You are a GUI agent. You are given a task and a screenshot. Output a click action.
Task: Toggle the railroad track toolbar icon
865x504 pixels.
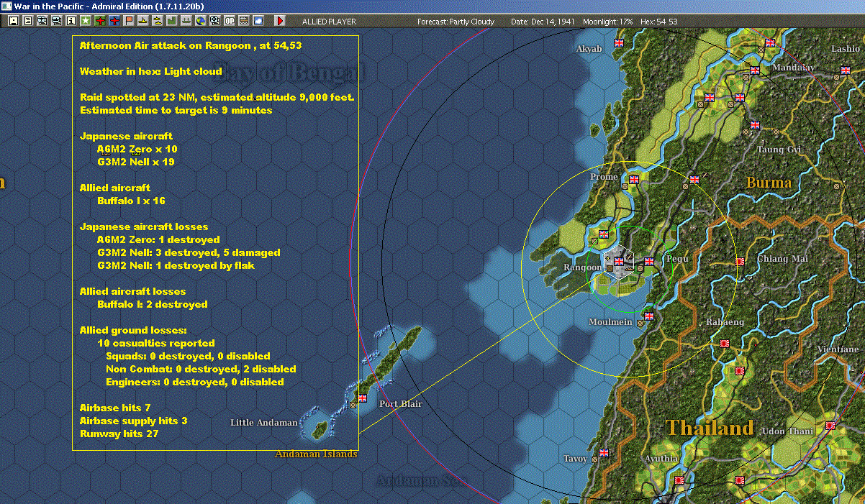pyautogui.click(x=244, y=21)
